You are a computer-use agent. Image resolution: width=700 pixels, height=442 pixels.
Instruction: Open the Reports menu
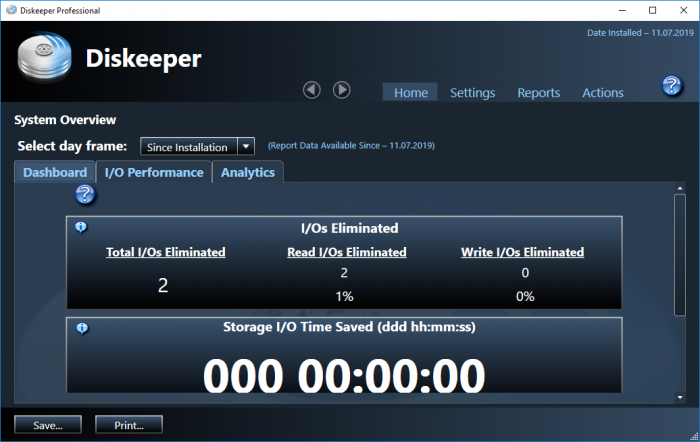point(538,92)
